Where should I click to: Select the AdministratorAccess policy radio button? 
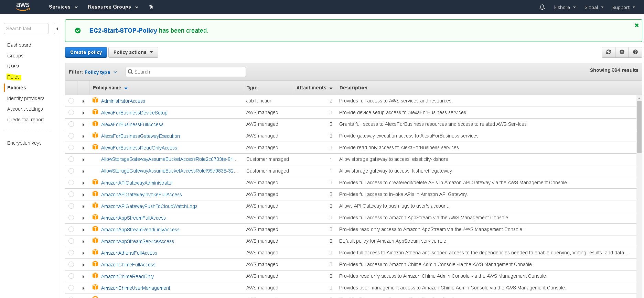point(71,101)
